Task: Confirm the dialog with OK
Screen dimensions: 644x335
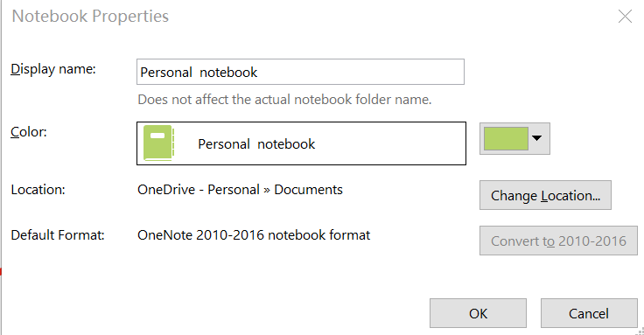Action: point(478,313)
